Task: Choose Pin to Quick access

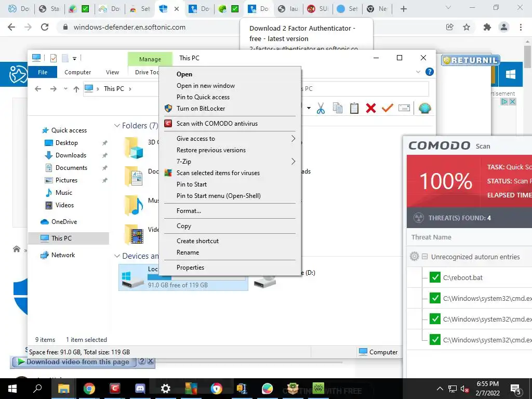Action: (229, 97)
